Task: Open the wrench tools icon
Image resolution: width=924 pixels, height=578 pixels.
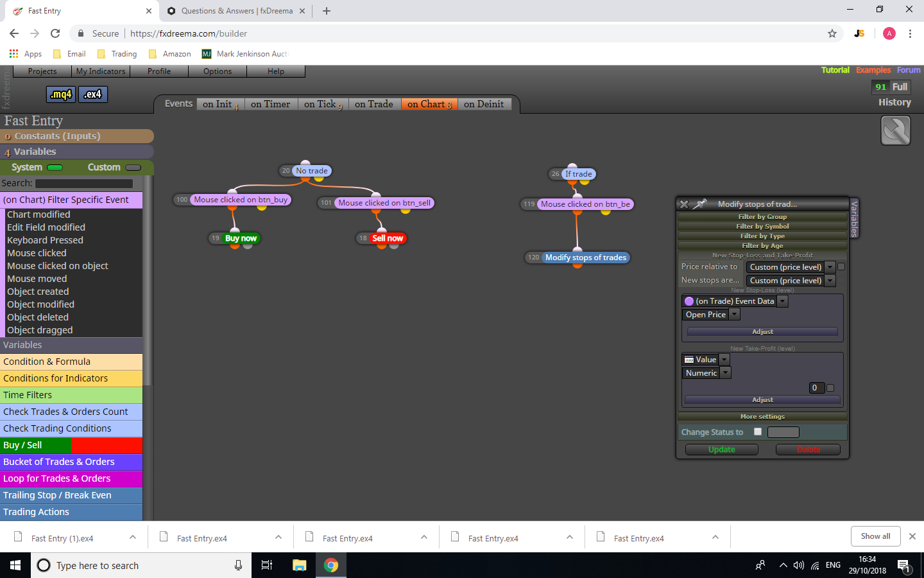Action: pyautogui.click(x=896, y=130)
